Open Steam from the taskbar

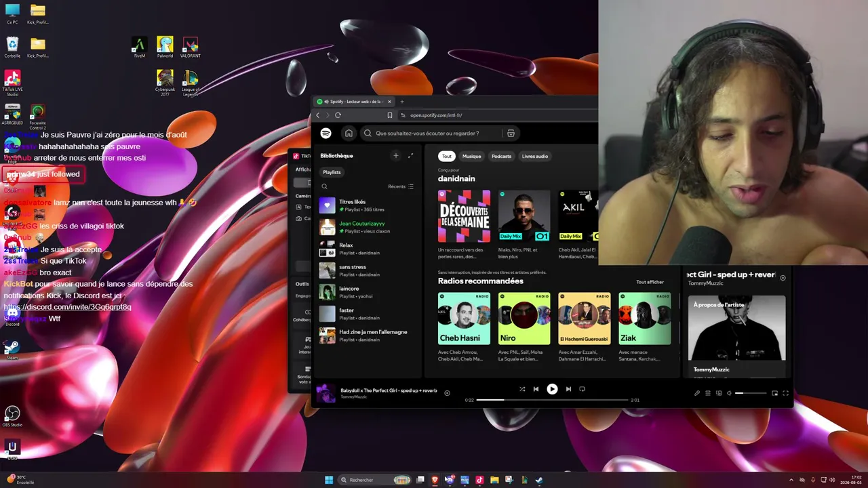538,480
